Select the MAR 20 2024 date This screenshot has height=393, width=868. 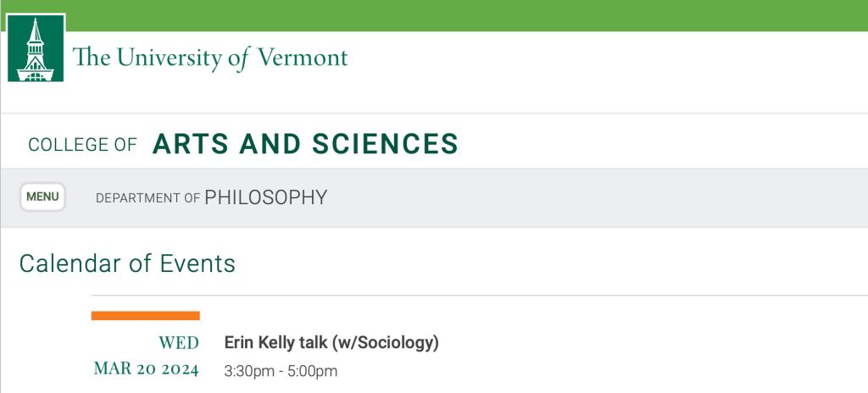pos(146,369)
